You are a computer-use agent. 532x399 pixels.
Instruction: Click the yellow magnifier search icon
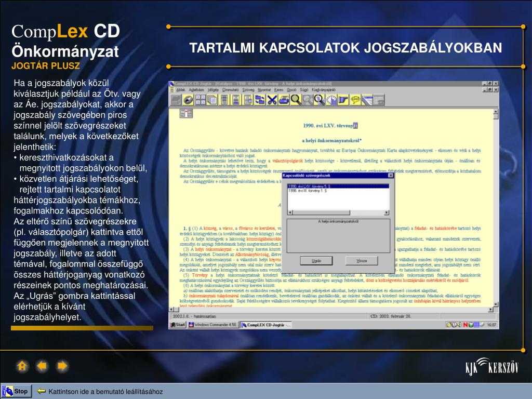[296, 100]
